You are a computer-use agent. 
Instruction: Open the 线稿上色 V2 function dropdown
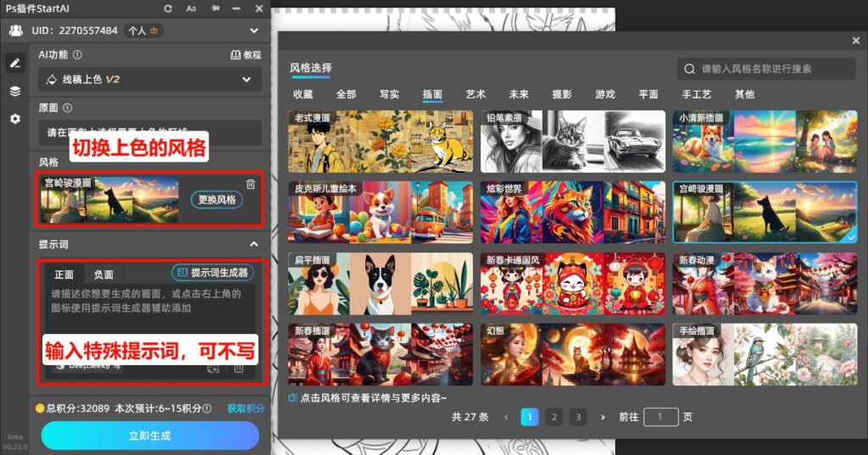[x=149, y=80]
